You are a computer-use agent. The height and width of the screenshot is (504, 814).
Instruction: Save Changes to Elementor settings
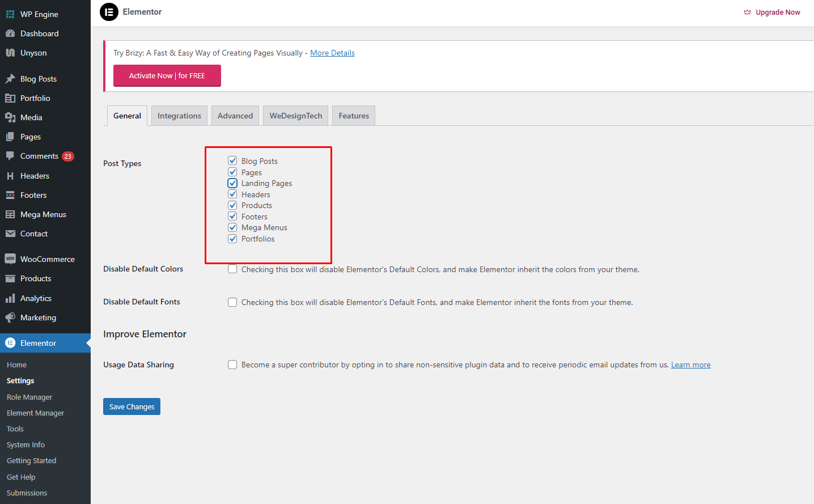pyautogui.click(x=132, y=406)
